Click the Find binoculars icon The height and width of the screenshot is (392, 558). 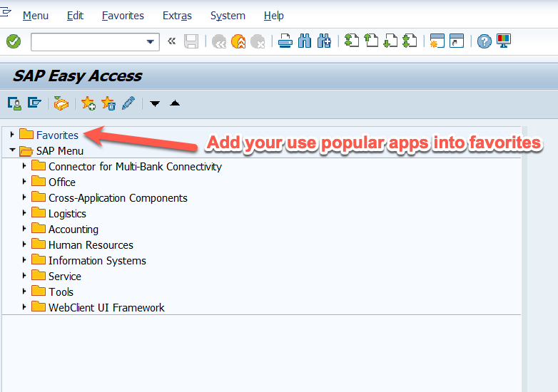pos(305,41)
